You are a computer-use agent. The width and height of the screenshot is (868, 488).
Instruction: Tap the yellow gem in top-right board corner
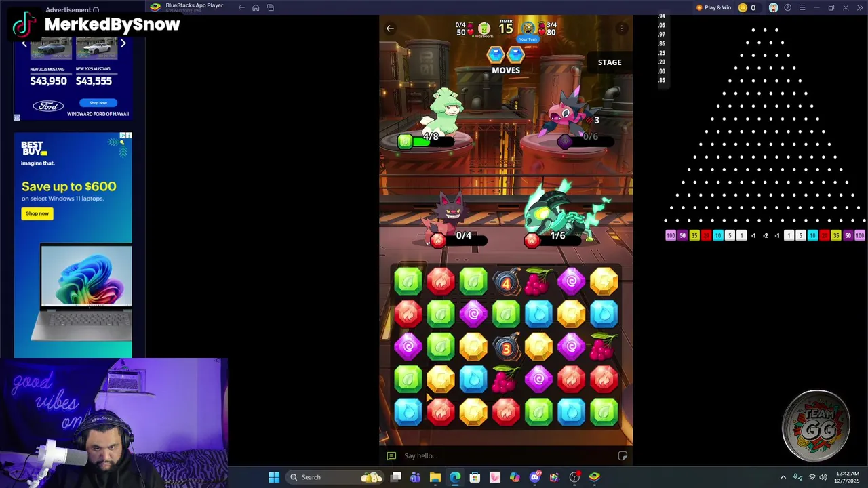tap(604, 281)
